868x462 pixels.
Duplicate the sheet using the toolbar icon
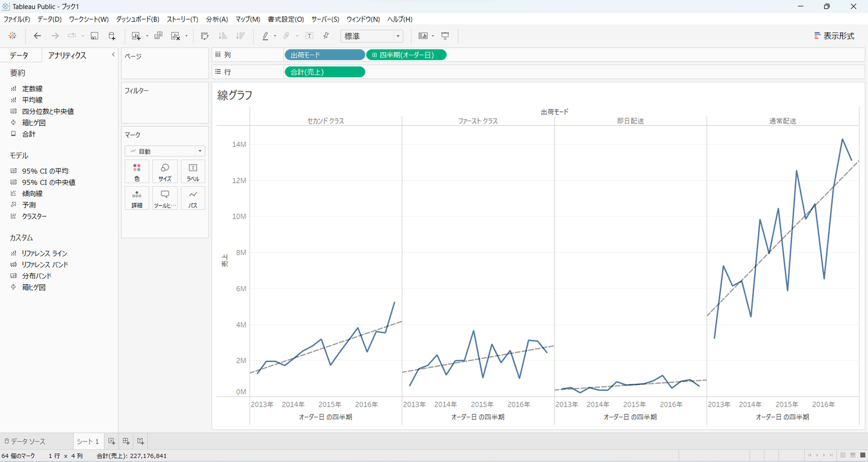159,36
